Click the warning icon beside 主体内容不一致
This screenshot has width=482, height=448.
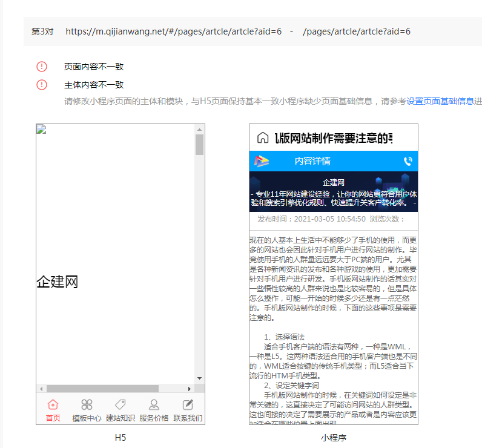click(42, 85)
